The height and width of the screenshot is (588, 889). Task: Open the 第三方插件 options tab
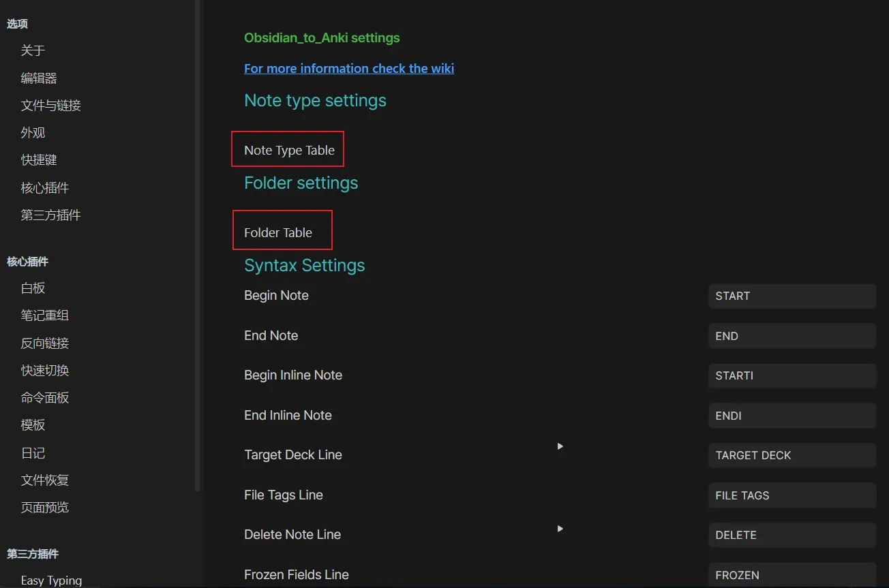click(x=51, y=215)
